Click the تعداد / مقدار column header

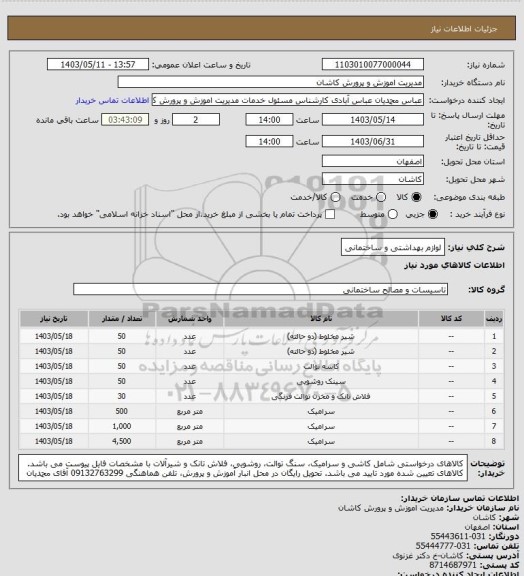tap(122, 318)
